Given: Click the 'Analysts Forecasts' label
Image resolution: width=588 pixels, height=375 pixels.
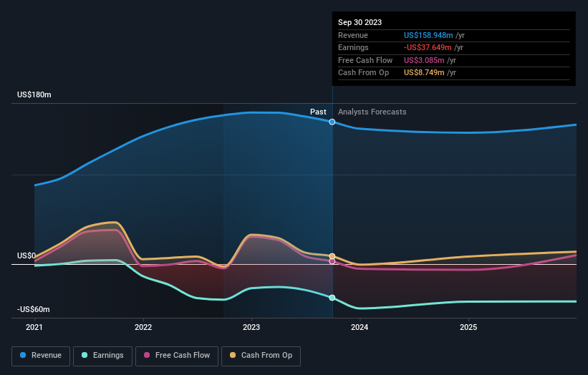Looking at the screenshot, I should [372, 112].
